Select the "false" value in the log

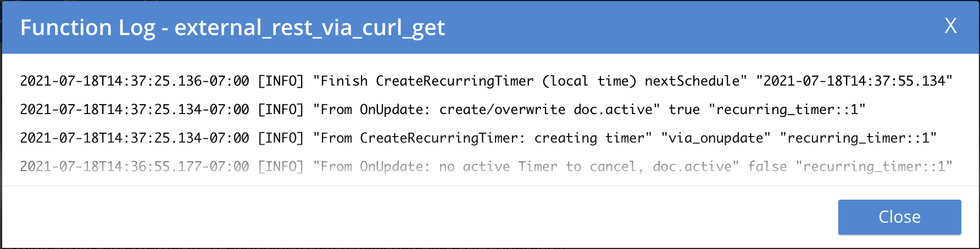point(767,167)
